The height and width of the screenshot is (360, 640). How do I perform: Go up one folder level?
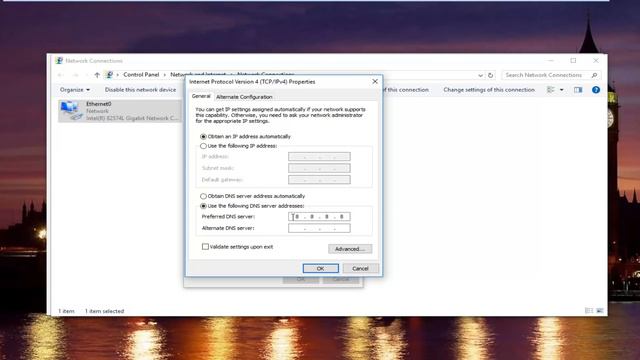pyautogui.click(x=97, y=75)
